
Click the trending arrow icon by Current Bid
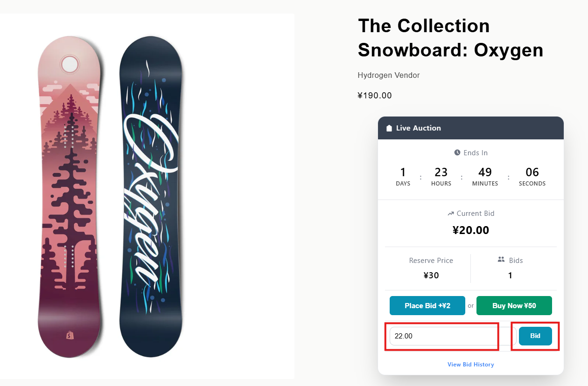pos(450,214)
